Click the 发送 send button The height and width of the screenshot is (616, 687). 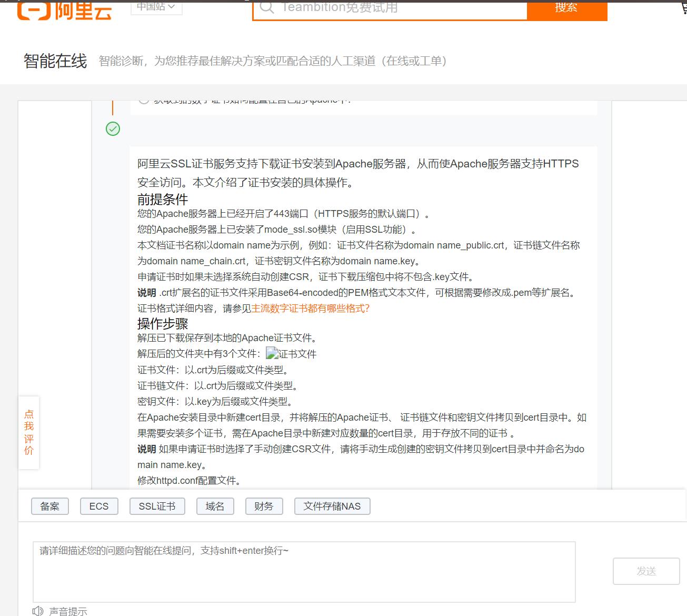(646, 571)
